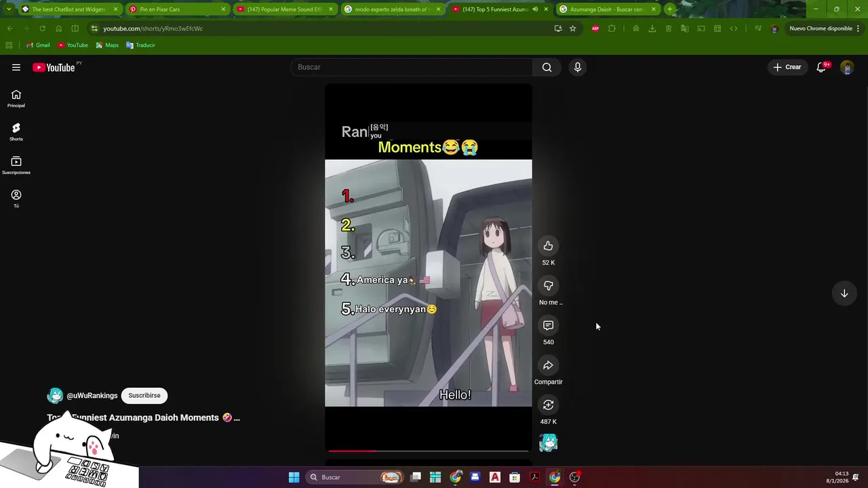868x488 pixels.
Task: Open OBS Studio from the taskbar
Action: pyautogui.click(x=574, y=477)
